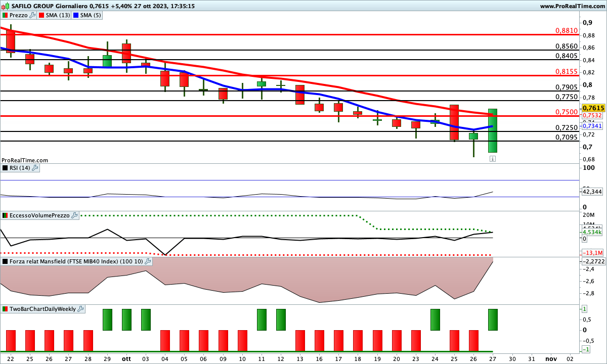The width and height of the screenshot is (607, 364).
Task: Click wrench for Forza relat Mansfield indicator
Action: click(148, 261)
